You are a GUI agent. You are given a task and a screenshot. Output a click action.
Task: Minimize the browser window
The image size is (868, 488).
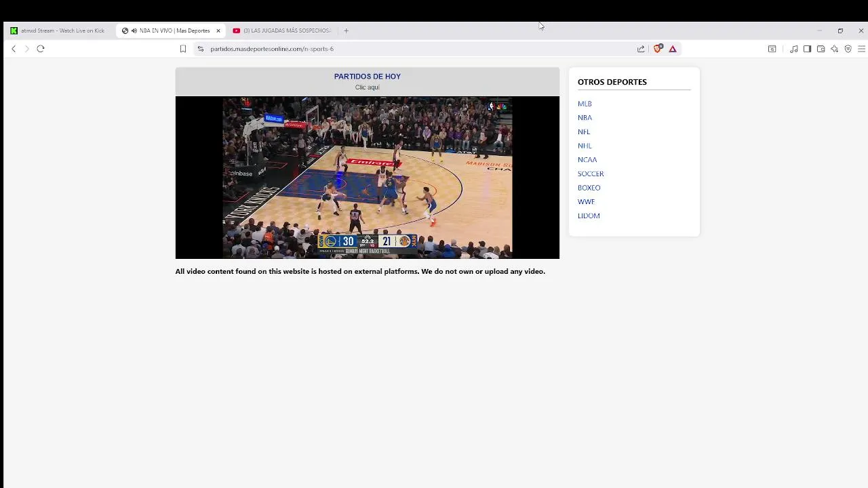pyautogui.click(x=819, y=30)
